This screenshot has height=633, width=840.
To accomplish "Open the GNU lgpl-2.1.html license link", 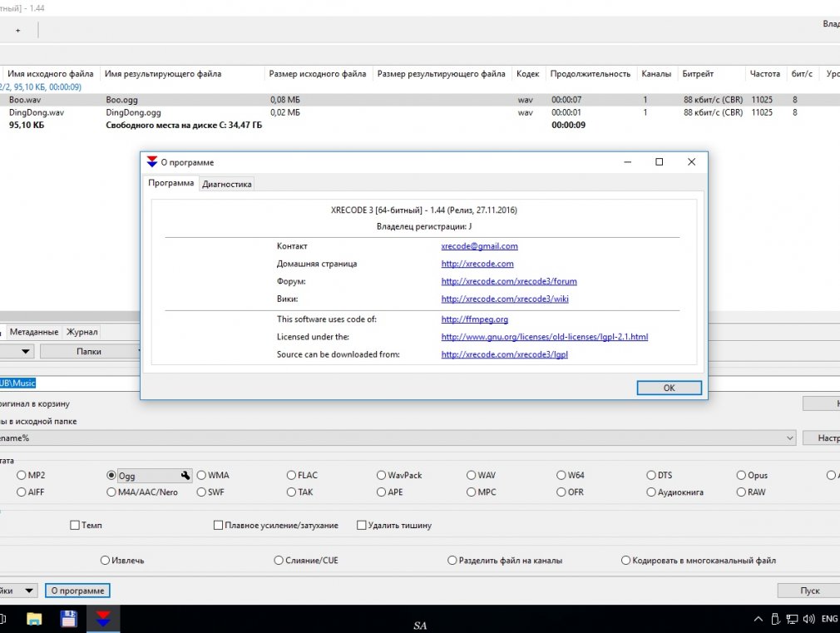I will point(544,337).
